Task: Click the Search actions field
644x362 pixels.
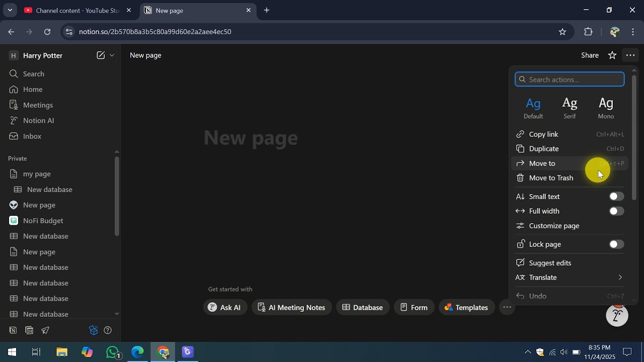Action: coord(570,79)
